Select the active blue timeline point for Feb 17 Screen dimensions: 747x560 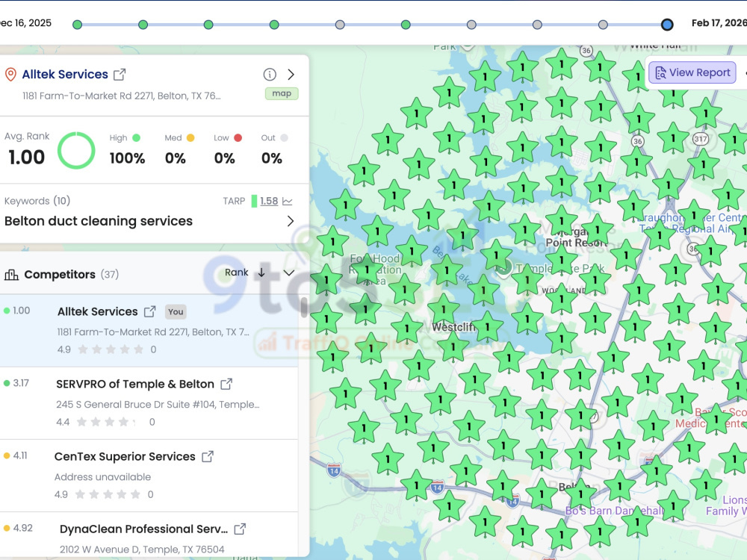[667, 25]
